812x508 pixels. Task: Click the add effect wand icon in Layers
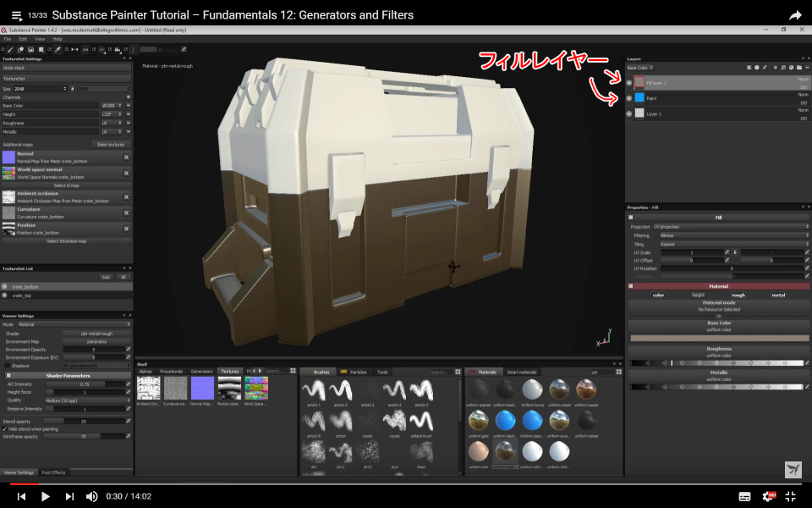click(x=749, y=68)
